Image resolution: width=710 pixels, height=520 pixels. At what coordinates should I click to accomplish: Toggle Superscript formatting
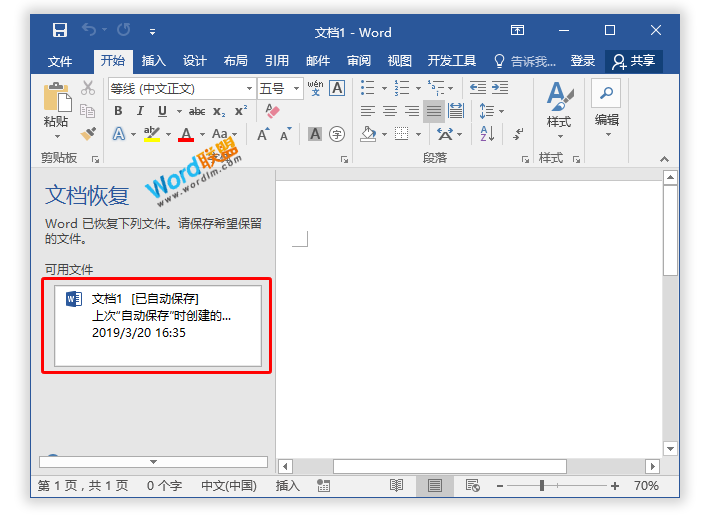(x=241, y=111)
